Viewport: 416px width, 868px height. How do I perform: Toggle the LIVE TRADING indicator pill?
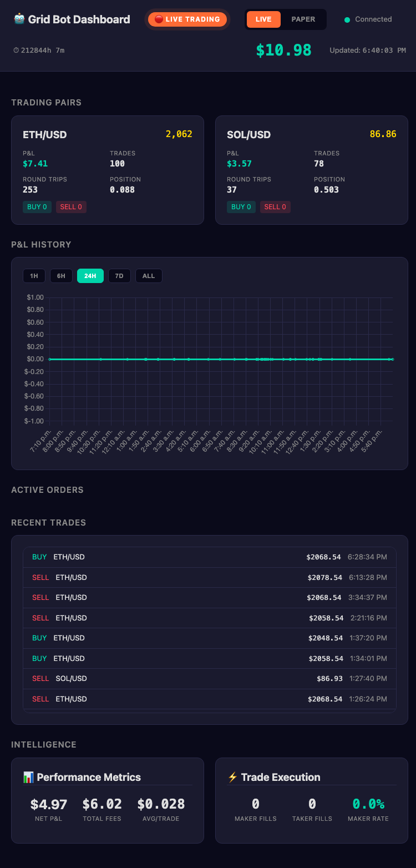187,19
